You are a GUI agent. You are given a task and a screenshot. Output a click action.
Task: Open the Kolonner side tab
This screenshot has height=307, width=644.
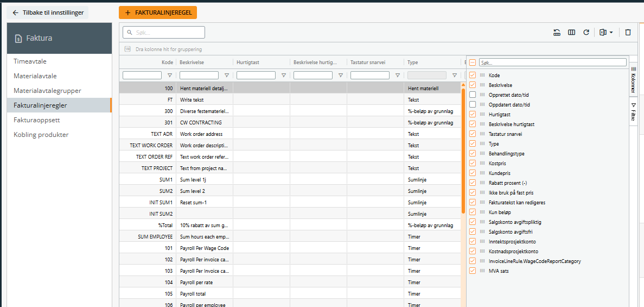633,79
